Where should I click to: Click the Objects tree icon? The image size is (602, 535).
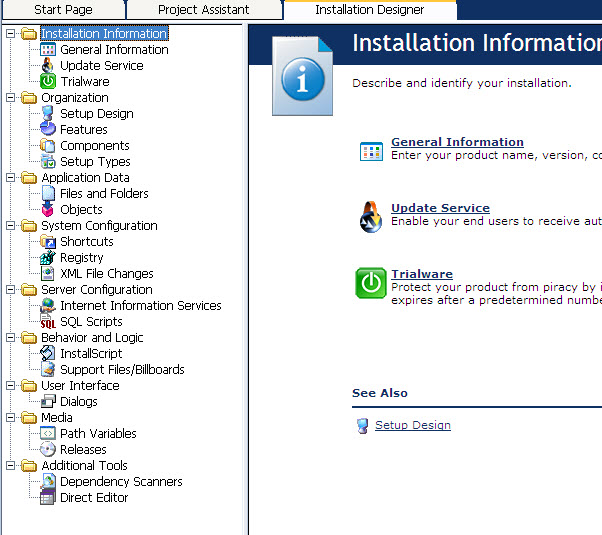[x=48, y=210]
